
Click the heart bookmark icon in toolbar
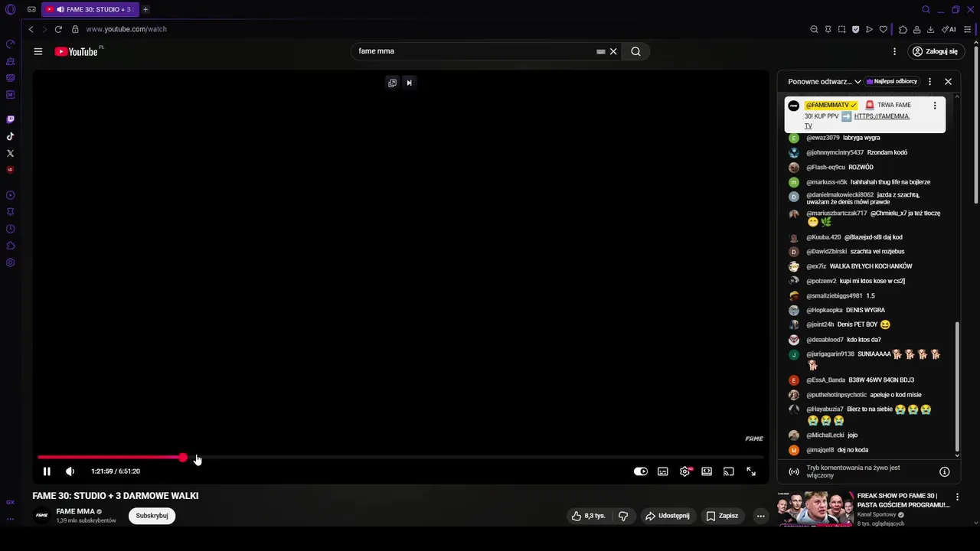[x=883, y=29]
